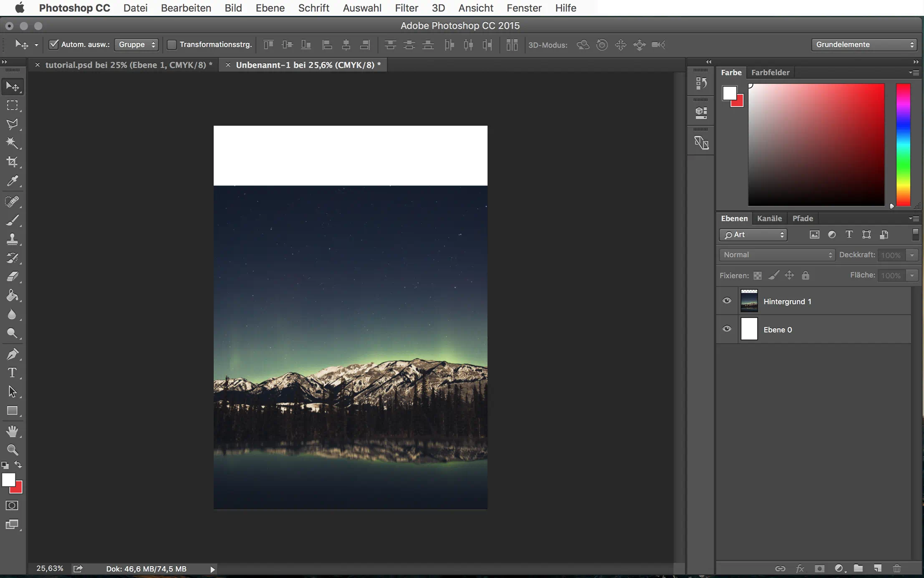The image size is (924, 578).
Task: Switch to the Kanäle tab
Action: 769,218
